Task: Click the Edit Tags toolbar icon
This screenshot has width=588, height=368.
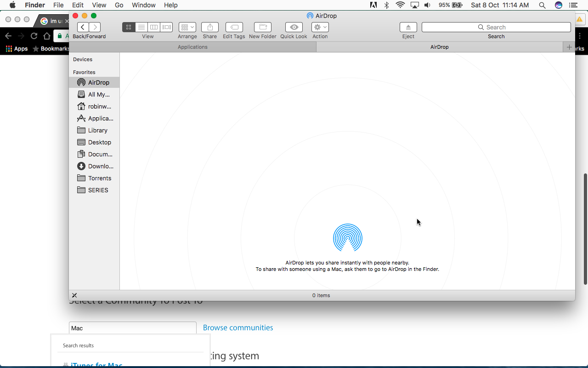Action: [x=234, y=27]
